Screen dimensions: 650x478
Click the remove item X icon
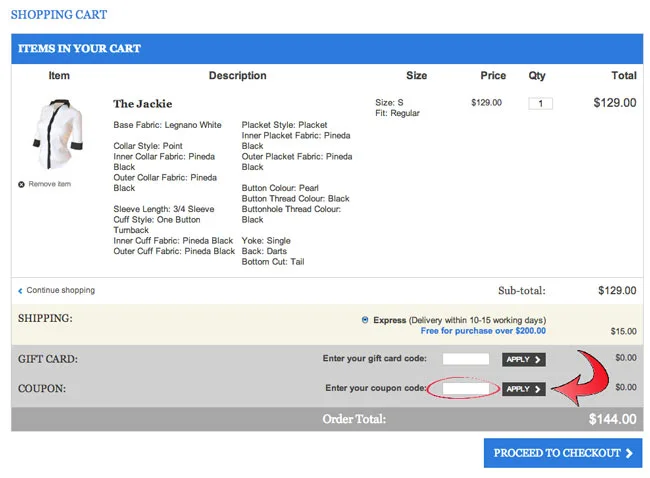22,184
